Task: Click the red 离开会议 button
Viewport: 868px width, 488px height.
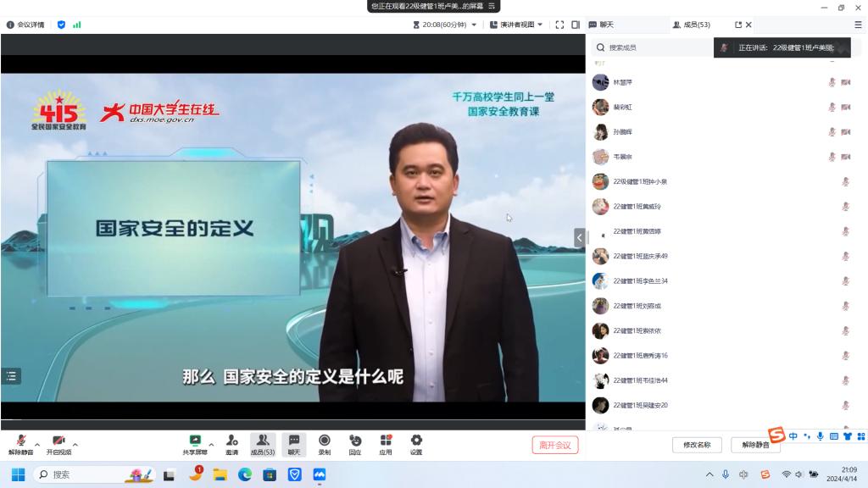Action: [555, 445]
